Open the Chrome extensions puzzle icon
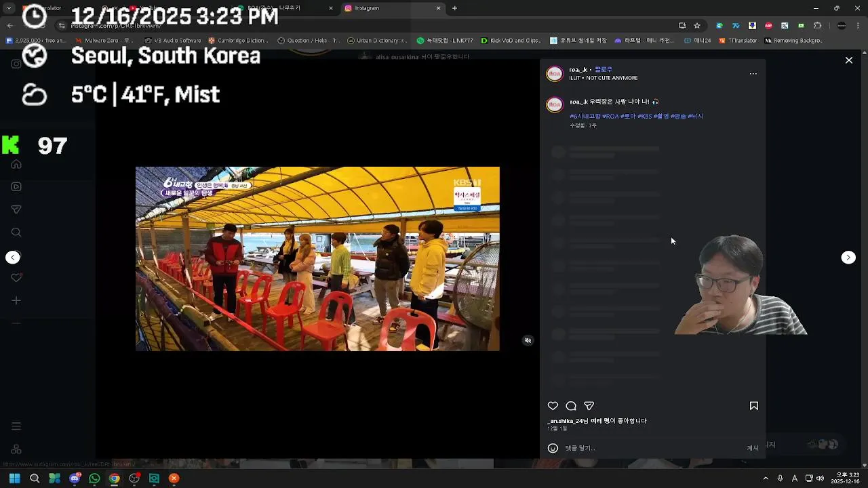Image resolution: width=868 pixels, height=488 pixels. [x=817, y=26]
